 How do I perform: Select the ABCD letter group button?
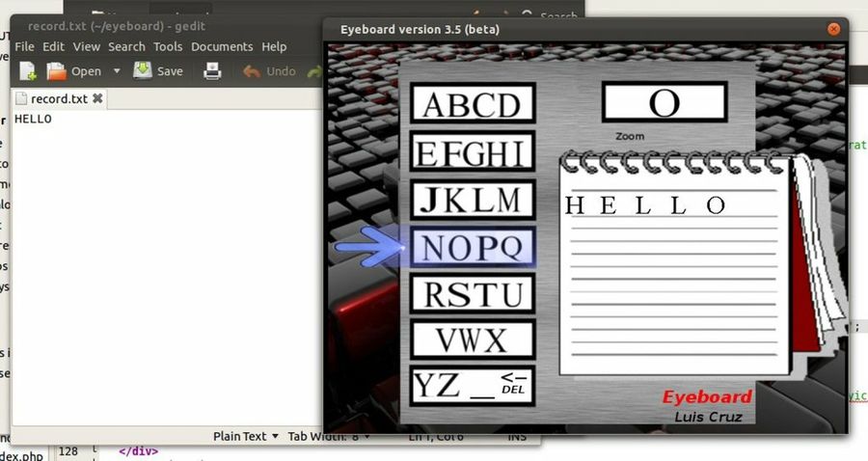pyautogui.click(x=473, y=104)
